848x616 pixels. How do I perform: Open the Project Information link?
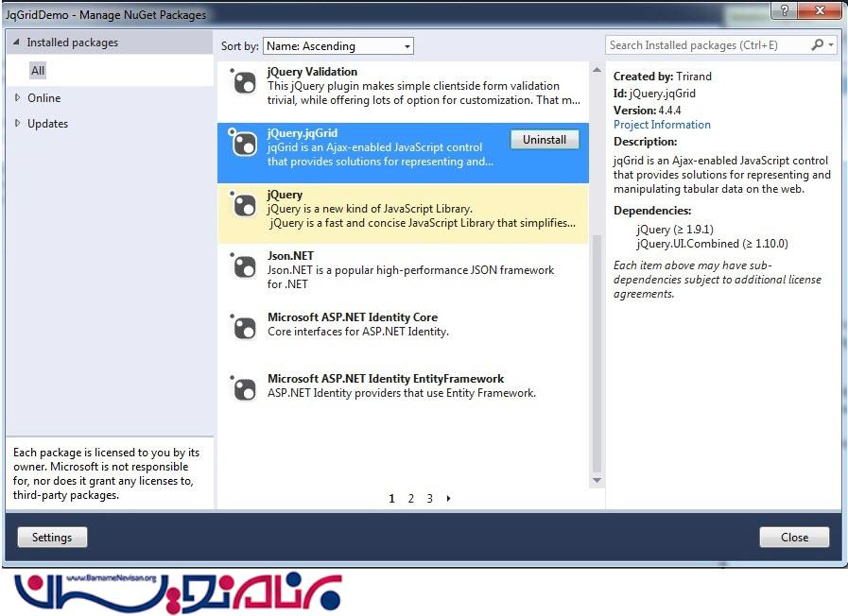(x=662, y=125)
